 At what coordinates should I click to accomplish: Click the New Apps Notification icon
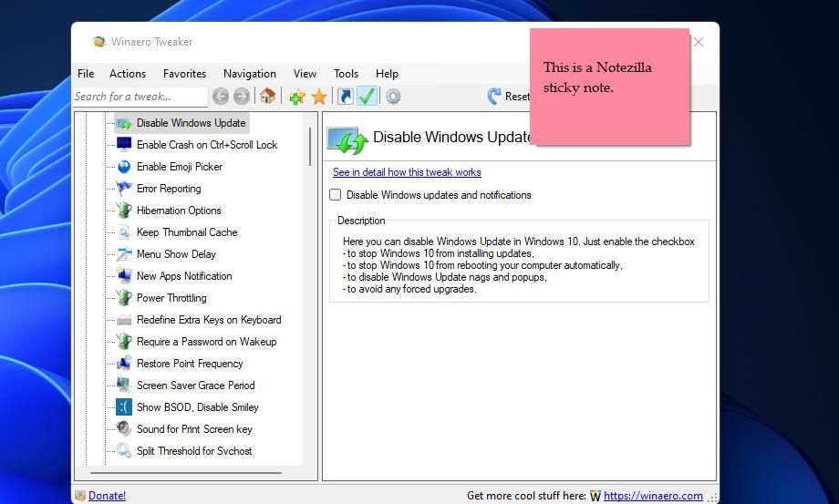tap(124, 276)
